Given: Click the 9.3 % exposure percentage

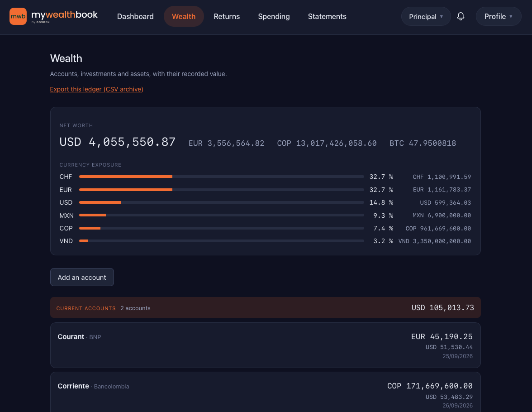Looking at the screenshot, I should [x=384, y=216].
